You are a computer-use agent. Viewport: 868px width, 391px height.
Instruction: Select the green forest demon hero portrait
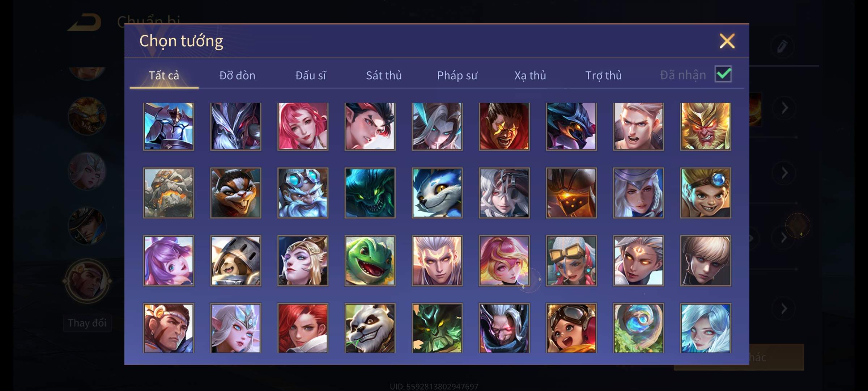pos(437,328)
